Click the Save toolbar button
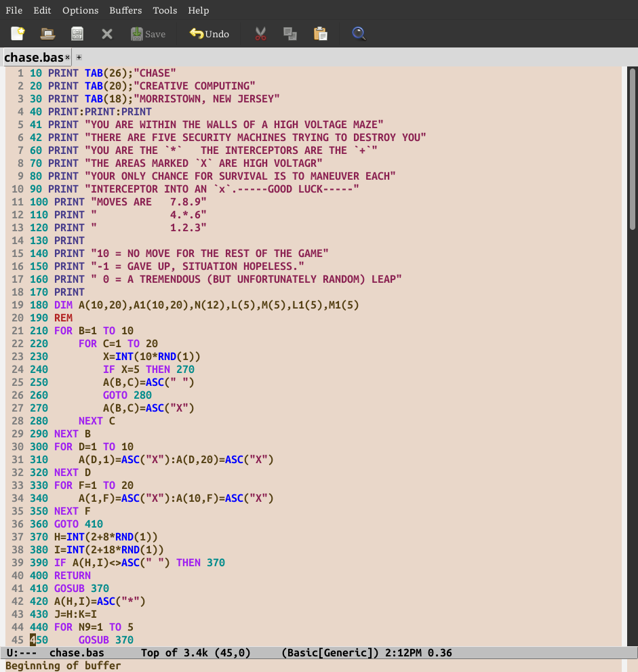 tap(148, 34)
